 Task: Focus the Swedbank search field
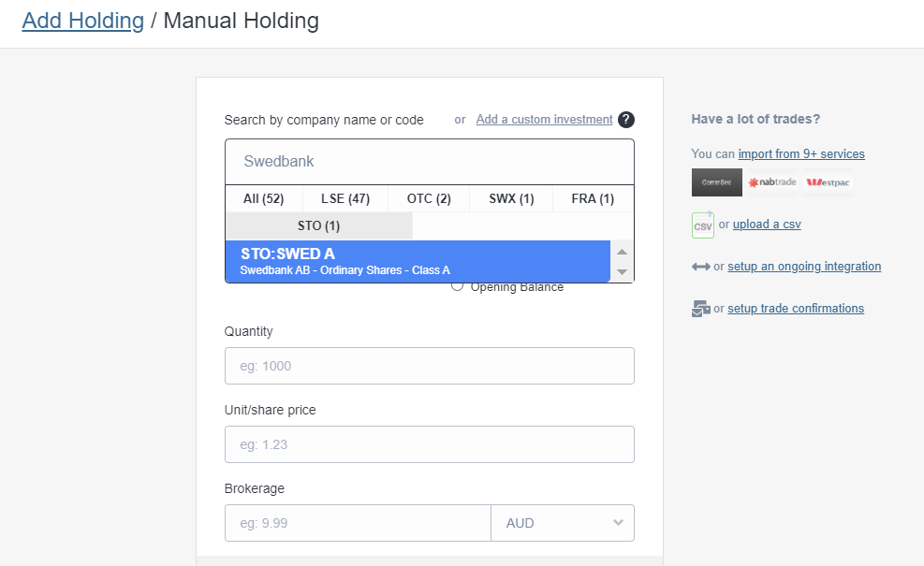(x=430, y=161)
